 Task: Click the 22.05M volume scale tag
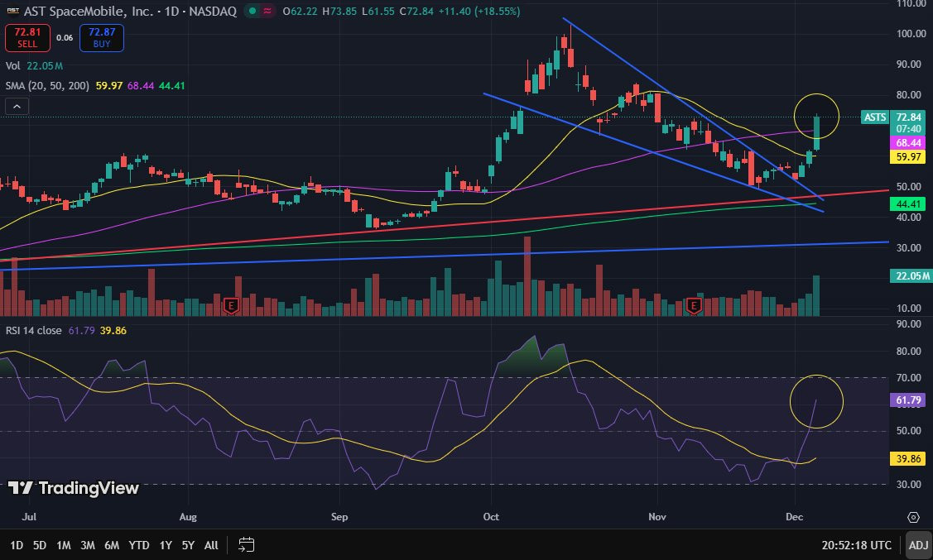click(911, 275)
